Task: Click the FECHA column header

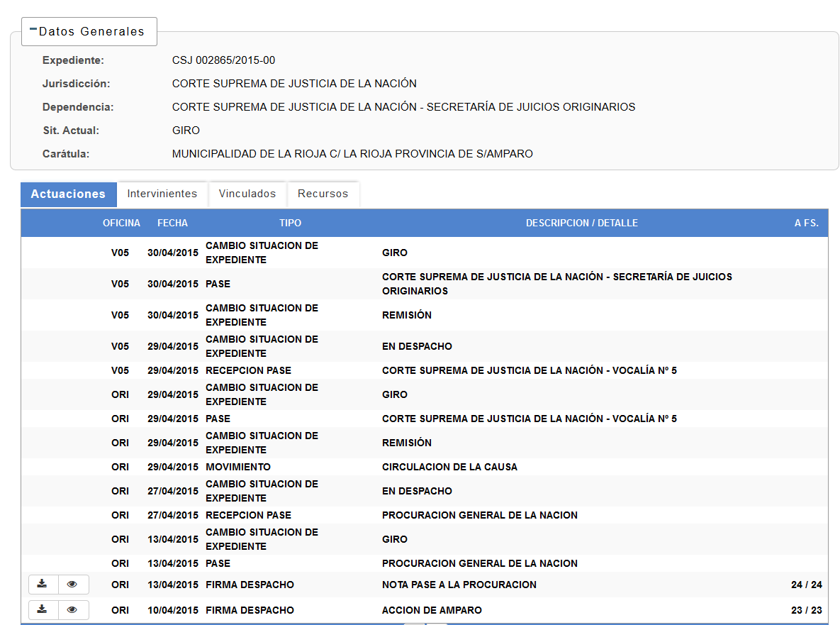Action: 172,223
